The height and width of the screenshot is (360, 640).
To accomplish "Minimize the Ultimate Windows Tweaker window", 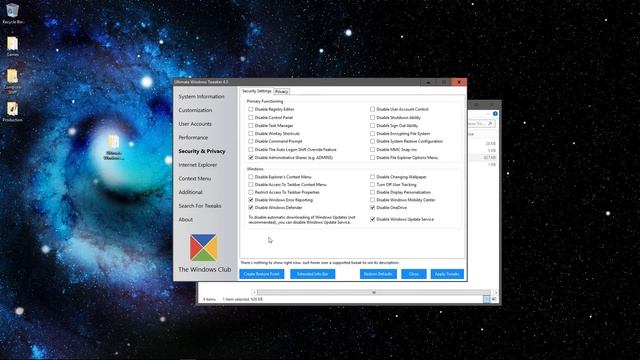I will [x=428, y=82].
